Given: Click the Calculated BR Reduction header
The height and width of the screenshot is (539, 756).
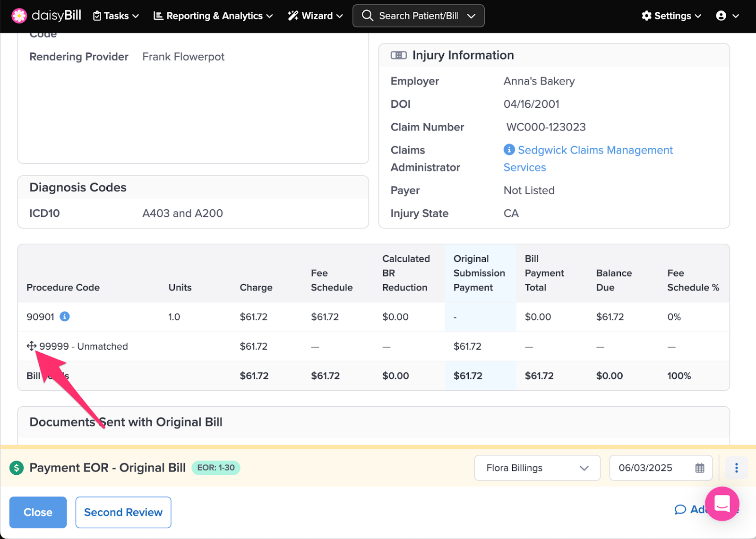Looking at the screenshot, I should click(x=406, y=273).
